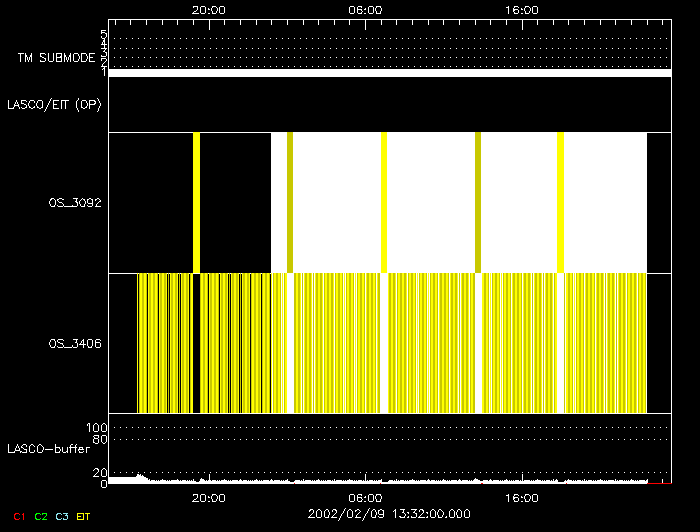Click the LASCO-buffer label
The width and height of the screenshot is (700, 532).
point(49,449)
